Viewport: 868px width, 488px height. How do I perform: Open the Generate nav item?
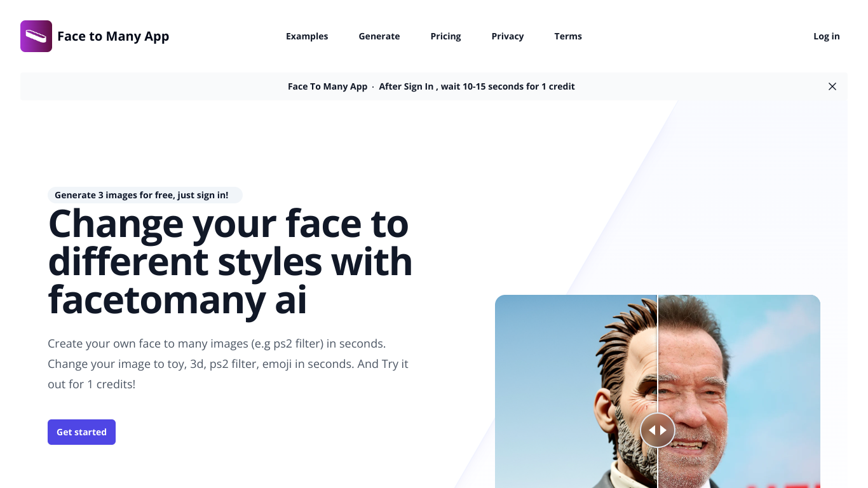[379, 36]
